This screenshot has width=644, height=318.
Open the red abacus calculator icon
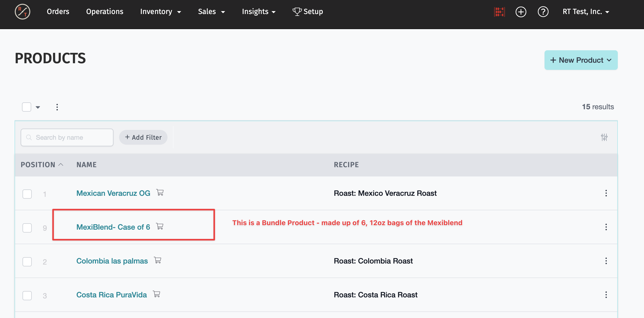(499, 12)
